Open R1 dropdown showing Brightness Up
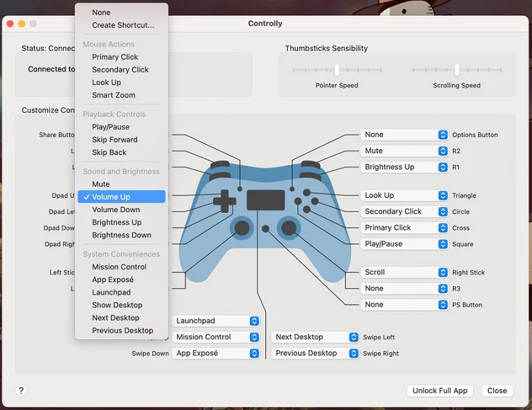The image size is (532, 410). tap(404, 167)
